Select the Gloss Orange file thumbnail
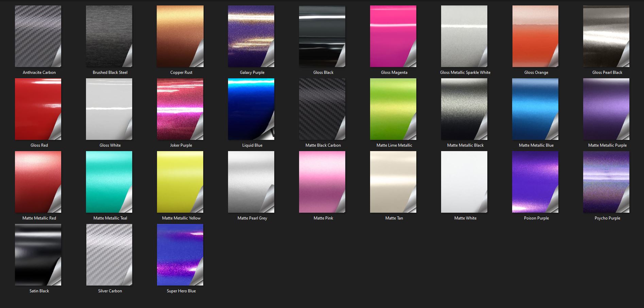This screenshot has height=308, width=644. (535, 36)
